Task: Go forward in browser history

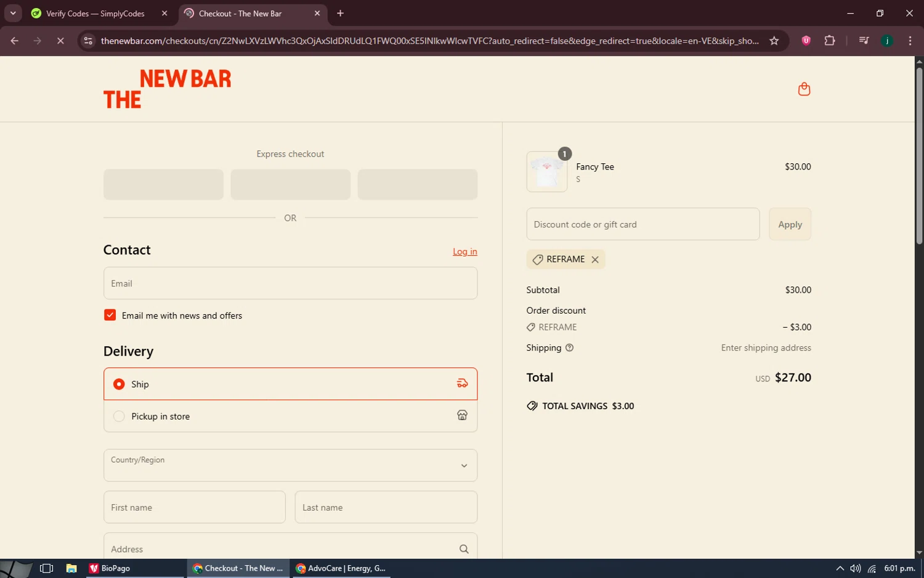Action: pos(38,41)
